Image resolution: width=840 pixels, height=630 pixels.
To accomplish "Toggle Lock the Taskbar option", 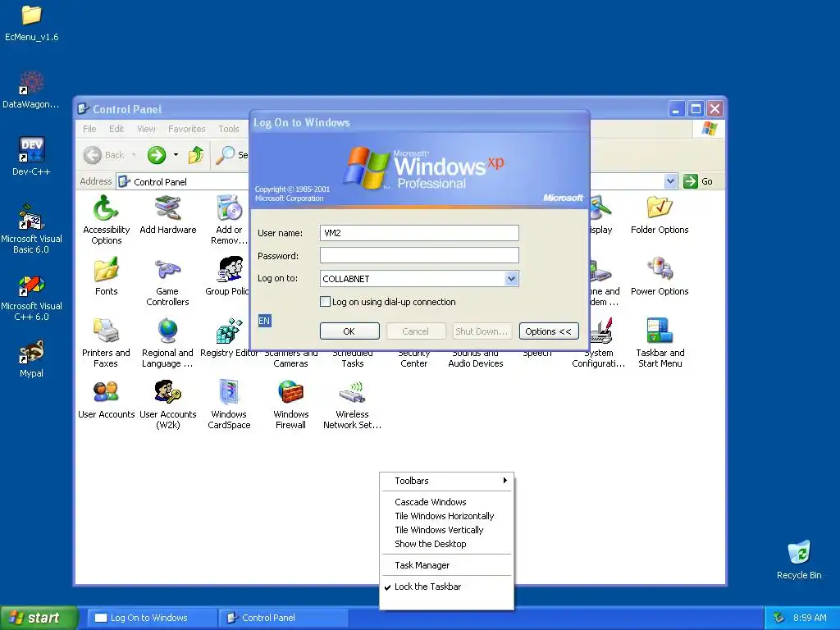I will (x=427, y=587).
